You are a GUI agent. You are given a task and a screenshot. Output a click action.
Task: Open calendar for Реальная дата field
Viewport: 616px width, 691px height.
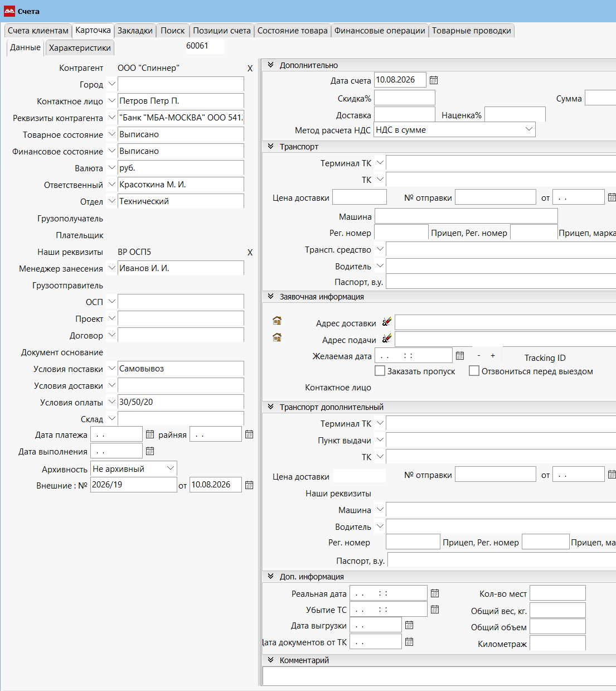435,593
